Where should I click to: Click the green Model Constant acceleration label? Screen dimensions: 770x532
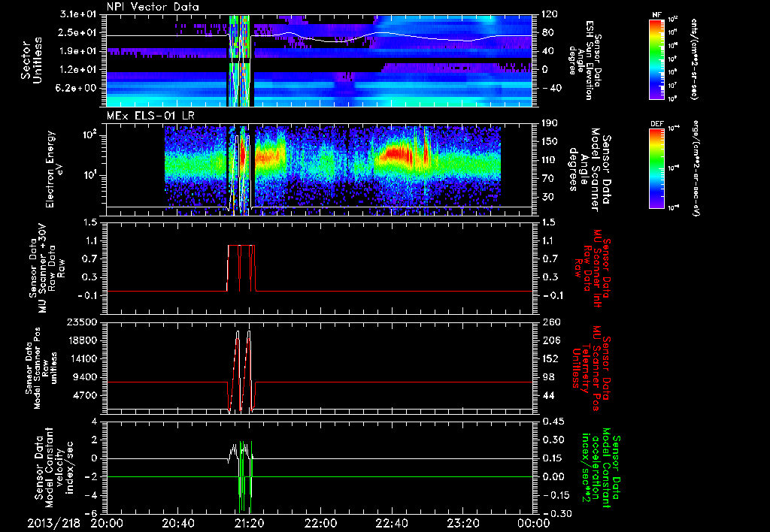tap(599, 467)
